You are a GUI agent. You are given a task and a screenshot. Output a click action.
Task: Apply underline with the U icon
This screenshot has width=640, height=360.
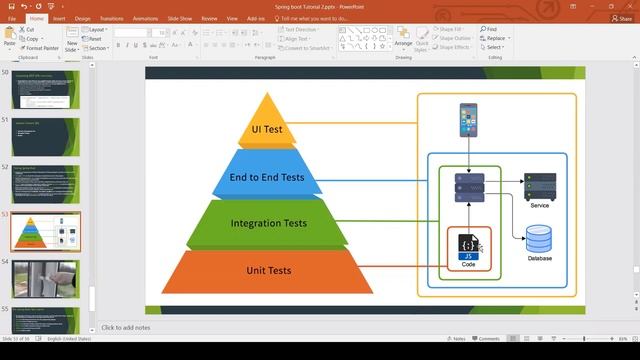[136, 45]
